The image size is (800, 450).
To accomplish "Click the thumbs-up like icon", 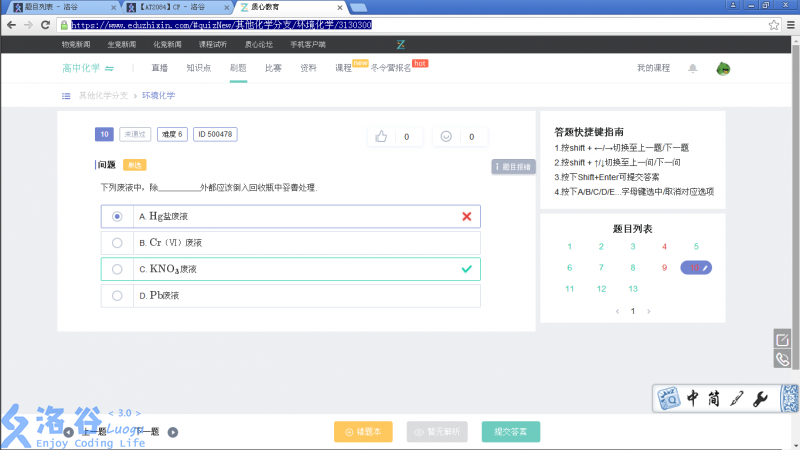I will pos(381,136).
